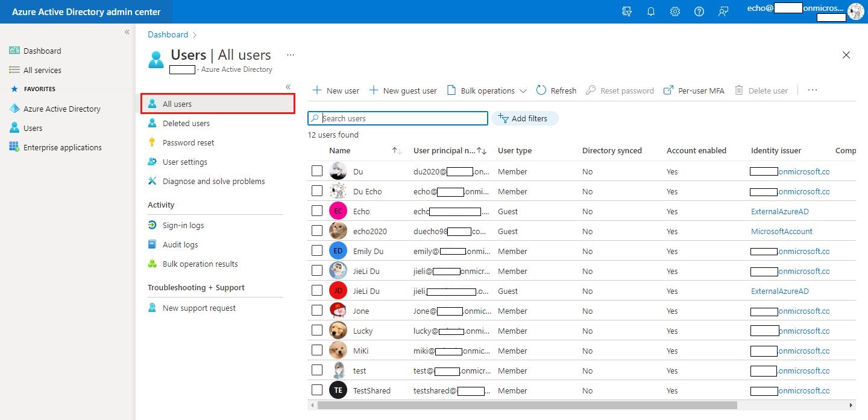
Task: Click the User type column header
Action: (515, 150)
